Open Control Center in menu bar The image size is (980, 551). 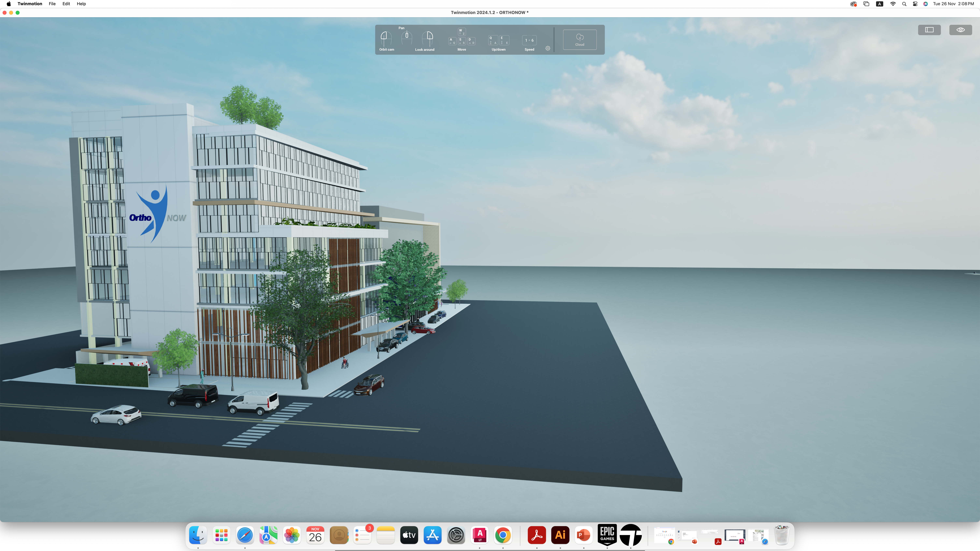pyautogui.click(x=915, y=4)
